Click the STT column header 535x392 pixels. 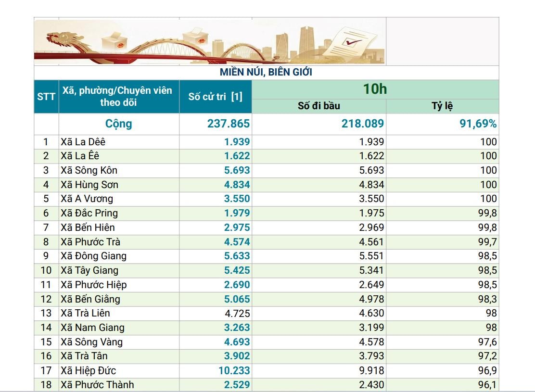pos(46,97)
